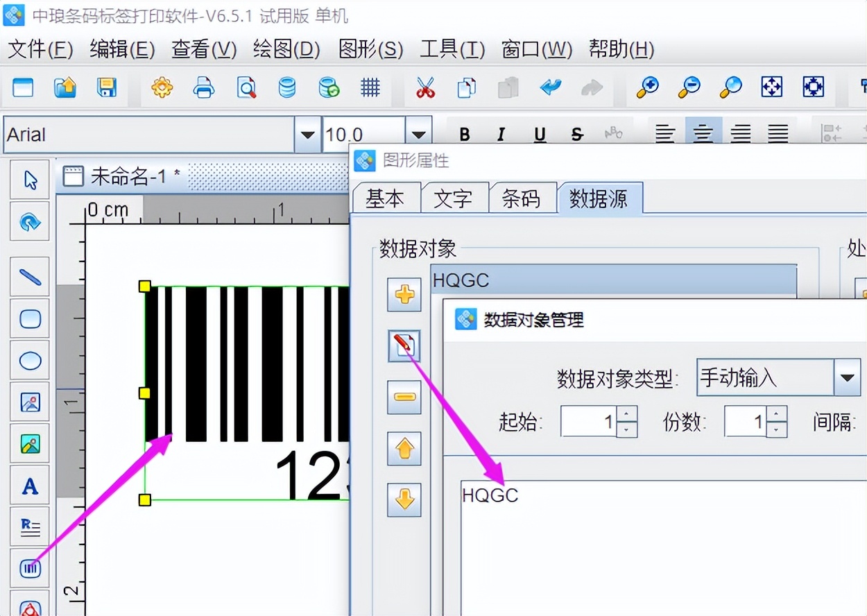Select the Line drawing tool
Viewport: 867px width, 616px height.
pyautogui.click(x=30, y=277)
